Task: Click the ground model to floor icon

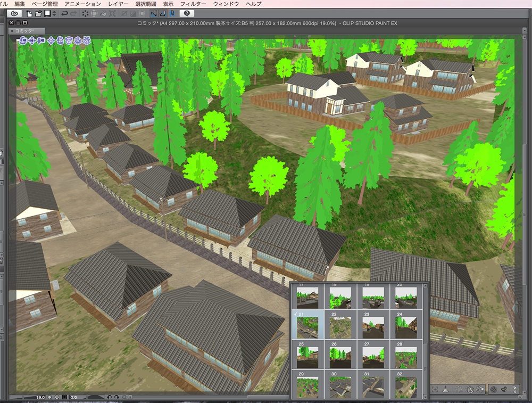Action: (x=446, y=390)
